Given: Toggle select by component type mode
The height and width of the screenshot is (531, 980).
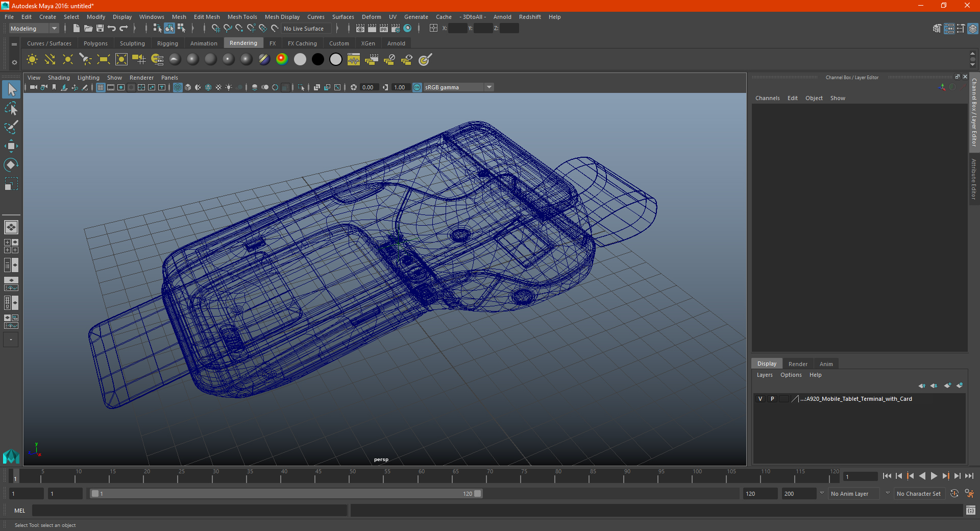Looking at the screenshot, I should pyautogui.click(x=181, y=29).
